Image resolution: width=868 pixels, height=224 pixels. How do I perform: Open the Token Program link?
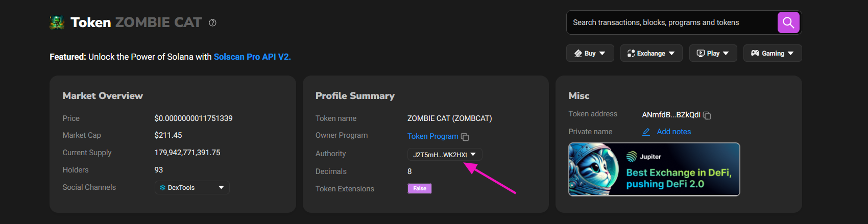pos(433,136)
